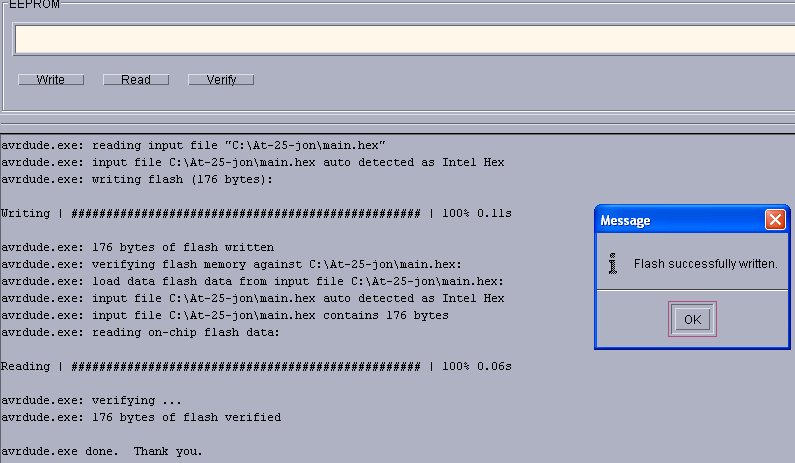Image resolution: width=795 pixels, height=463 pixels.
Task: Click the line 'verifying flash memory against C:\At-25-jon\main.hex:'
Action: point(231,264)
